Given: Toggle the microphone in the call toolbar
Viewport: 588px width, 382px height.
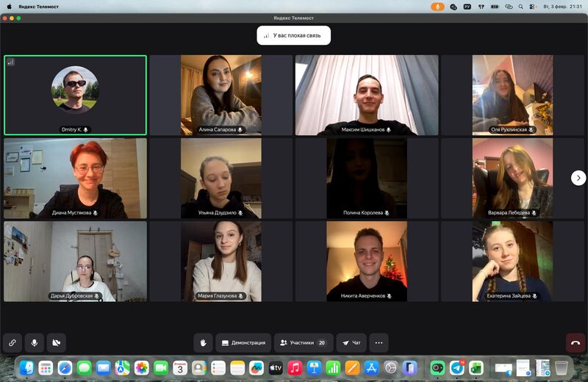Looking at the screenshot, I should point(34,342).
